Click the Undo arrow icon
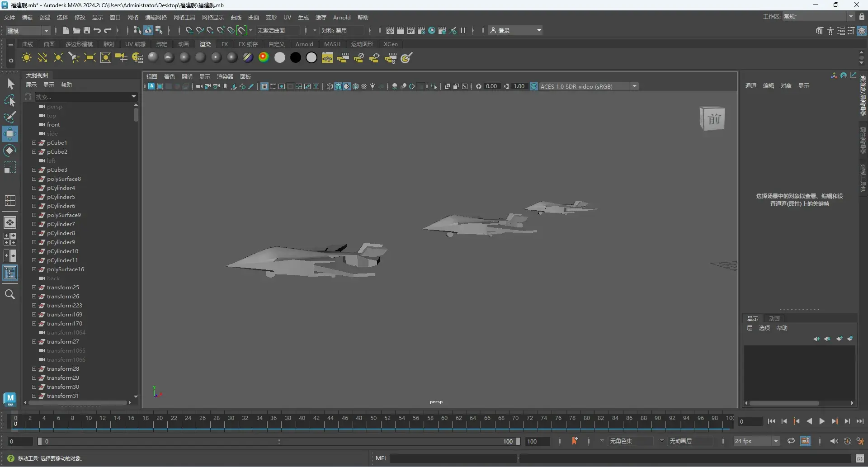The height and width of the screenshot is (467, 868). [97, 30]
